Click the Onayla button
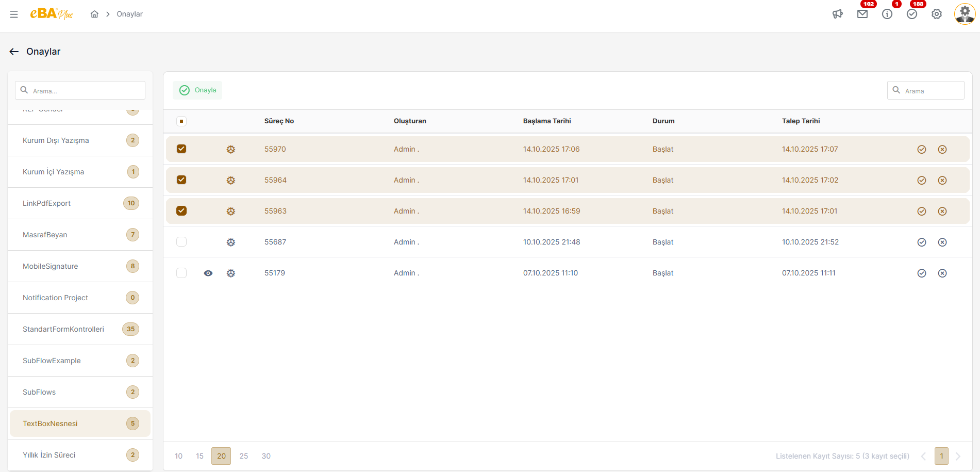Viewport: 980px width, 472px height. (197, 90)
